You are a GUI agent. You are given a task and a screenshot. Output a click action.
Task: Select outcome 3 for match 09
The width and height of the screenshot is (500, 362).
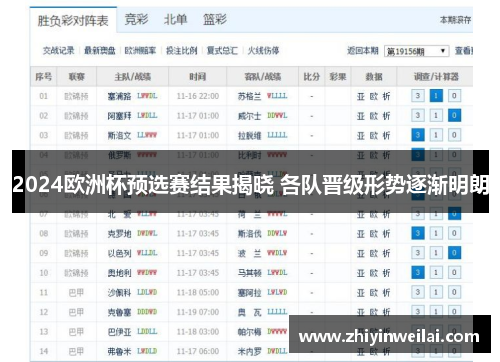tap(418, 253)
